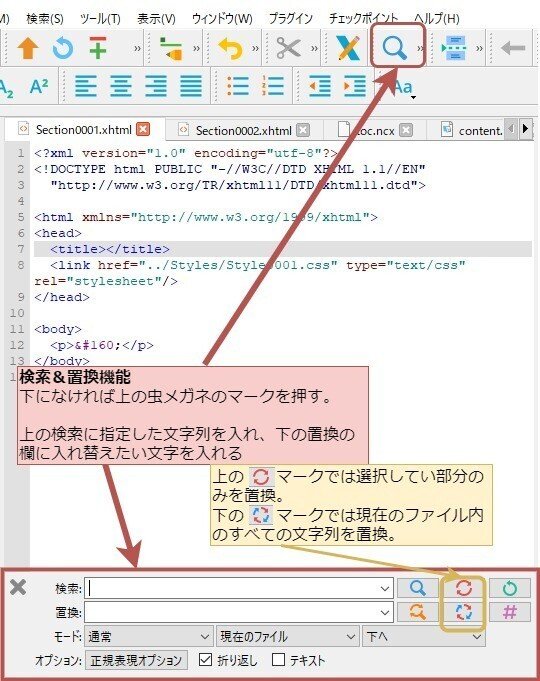Switch to the Section0002.xhtml tab
The width and height of the screenshot is (540, 681).
244,130
